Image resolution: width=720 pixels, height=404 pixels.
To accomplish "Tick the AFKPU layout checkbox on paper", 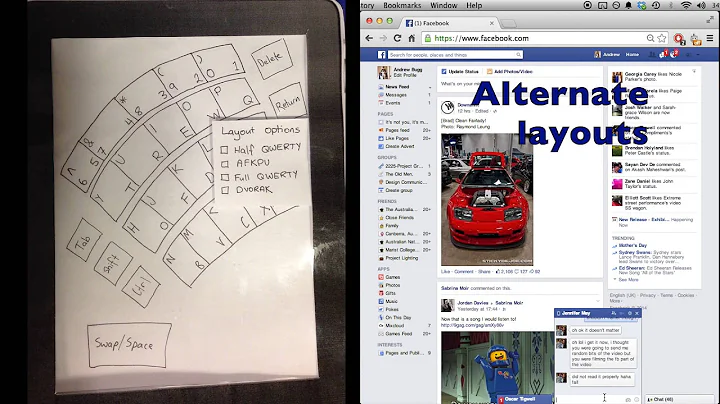I will pos(225,164).
